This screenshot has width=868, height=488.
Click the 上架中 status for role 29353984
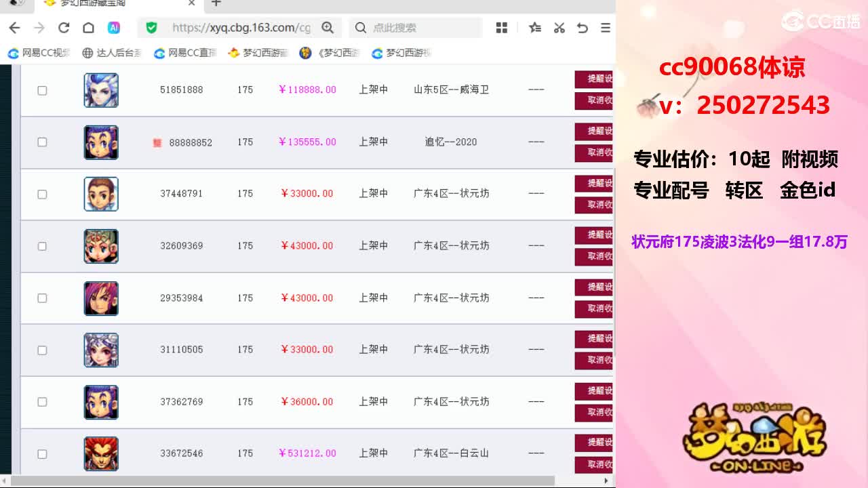[x=374, y=298]
